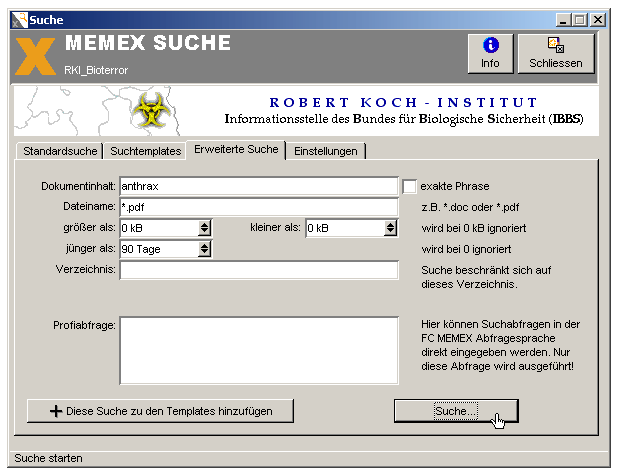Click the größer als spinner arrows
The height and width of the screenshot is (475, 622).
pyautogui.click(x=204, y=228)
